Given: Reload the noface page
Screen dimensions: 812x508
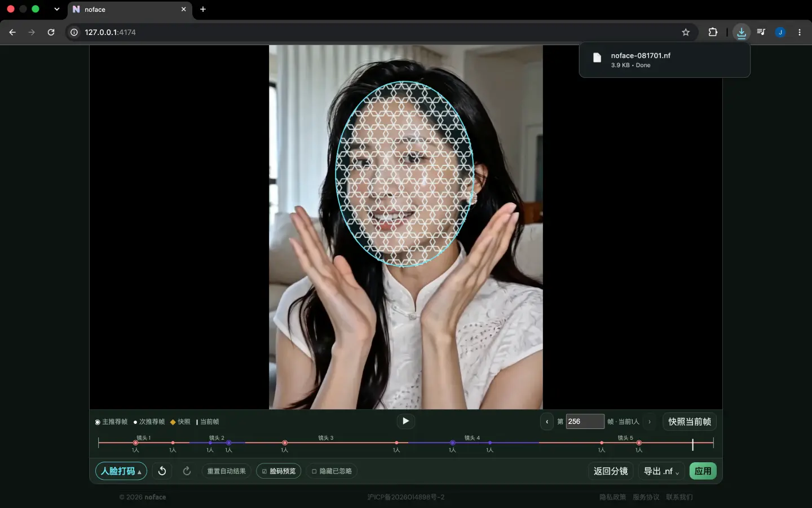Looking at the screenshot, I should (x=51, y=32).
